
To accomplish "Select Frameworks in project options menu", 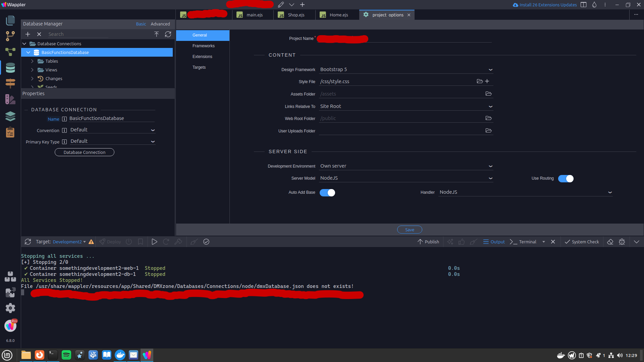I will (203, 46).
